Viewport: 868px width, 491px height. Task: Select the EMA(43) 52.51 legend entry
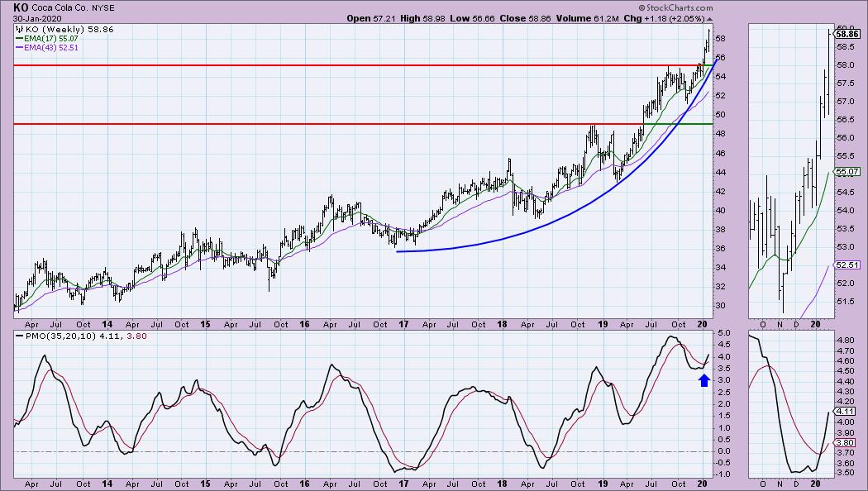click(51, 48)
